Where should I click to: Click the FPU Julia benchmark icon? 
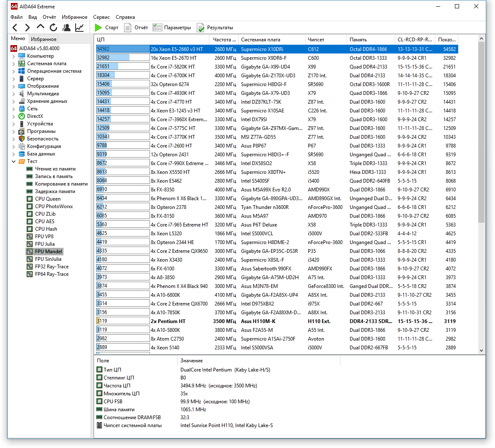tap(30, 244)
